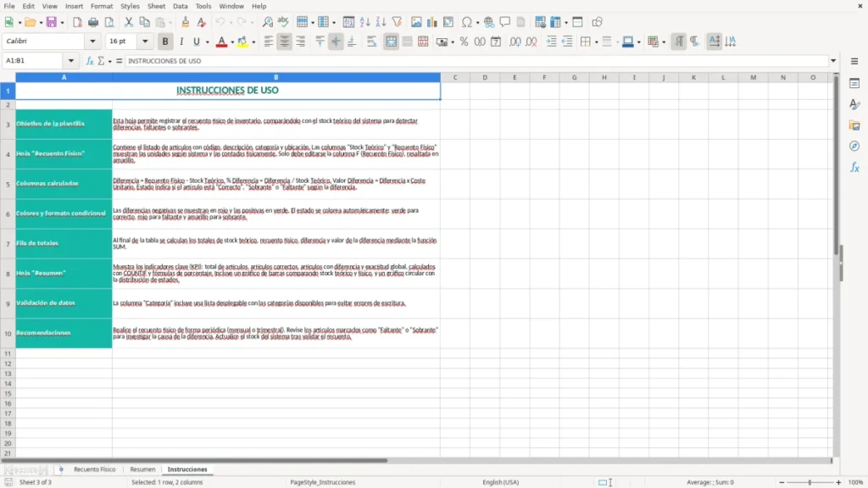Image resolution: width=868 pixels, height=488 pixels.
Task: Click the Cut scissors icon
Action: 129,22
